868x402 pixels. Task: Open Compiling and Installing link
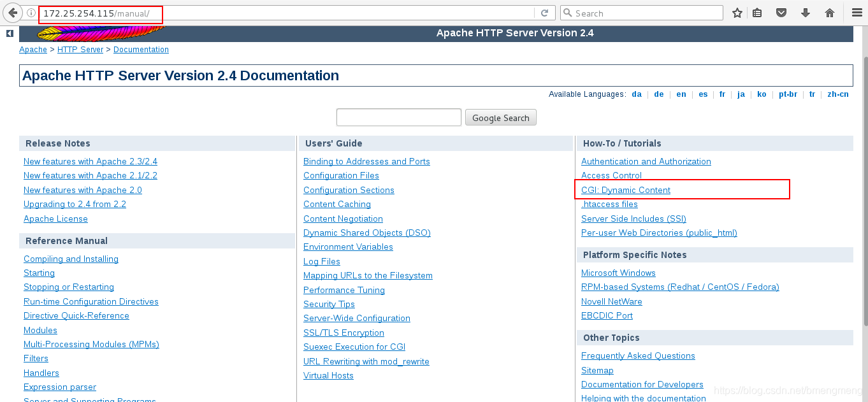point(71,259)
